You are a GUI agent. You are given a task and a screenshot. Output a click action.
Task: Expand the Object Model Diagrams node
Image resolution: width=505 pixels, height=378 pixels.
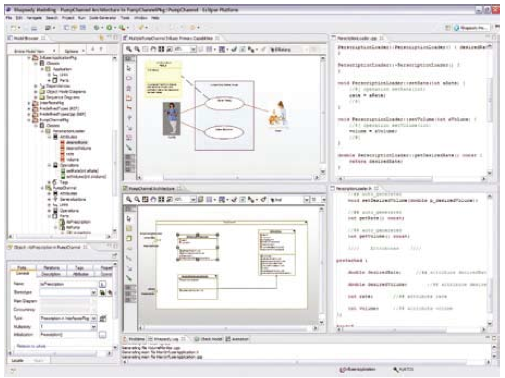[x=36, y=92]
